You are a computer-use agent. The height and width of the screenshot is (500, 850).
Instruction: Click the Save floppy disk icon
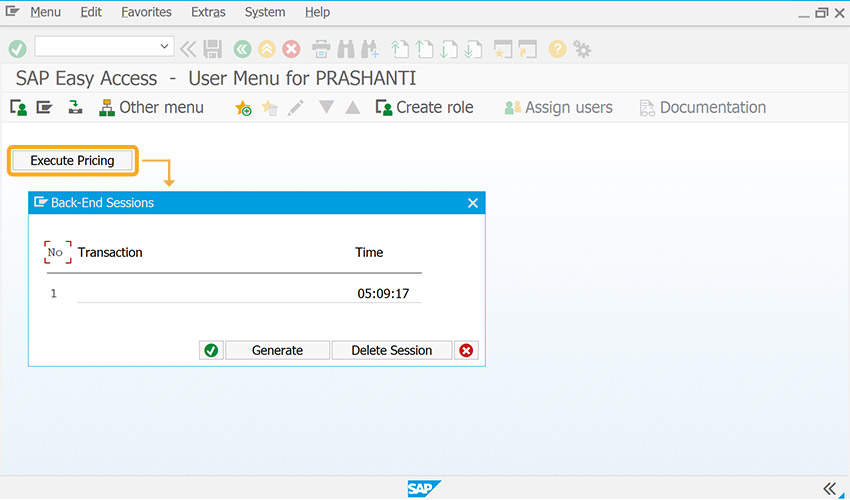212,49
